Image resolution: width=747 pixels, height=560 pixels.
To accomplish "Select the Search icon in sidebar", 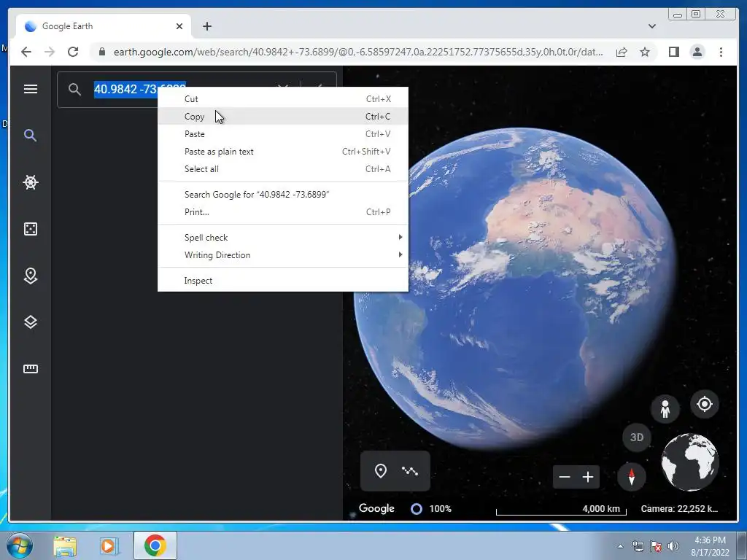I will coord(31,135).
